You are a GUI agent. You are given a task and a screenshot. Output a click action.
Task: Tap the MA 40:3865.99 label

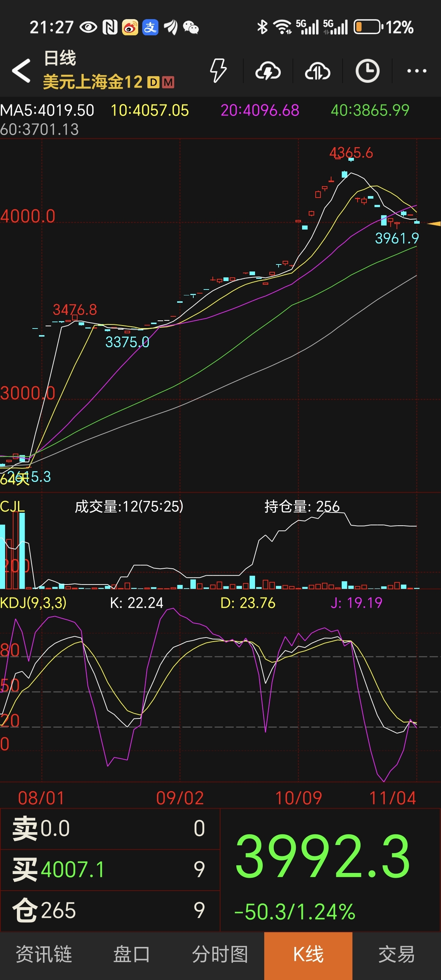click(x=370, y=111)
